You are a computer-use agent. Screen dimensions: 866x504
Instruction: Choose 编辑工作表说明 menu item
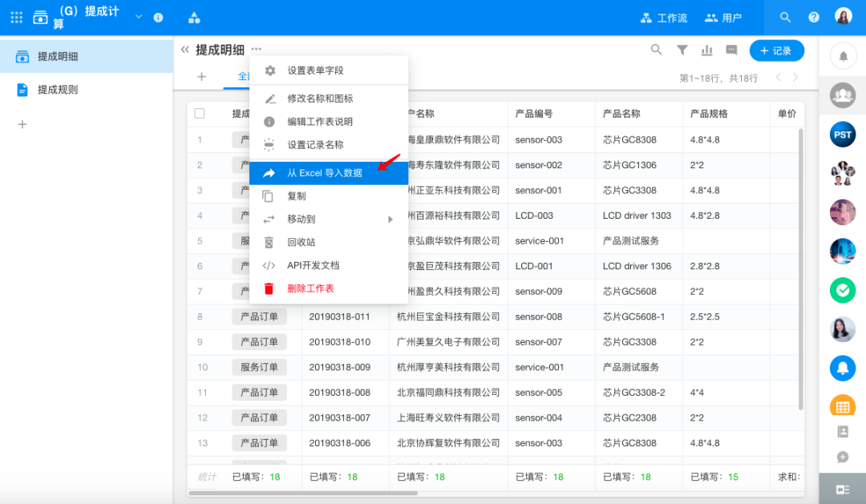tap(329, 122)
